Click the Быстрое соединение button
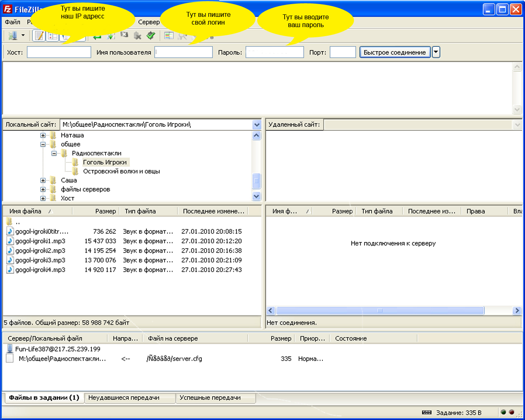This screenshot has height=420, width=525. [395, 52]
